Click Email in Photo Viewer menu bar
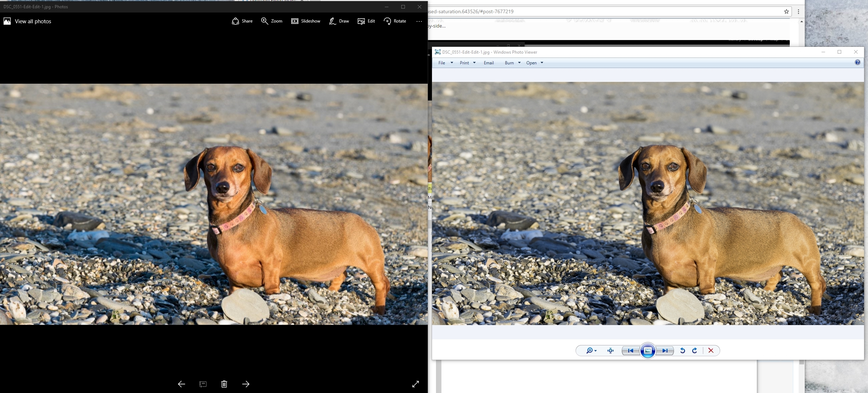This screenshot has width=868, height=393. point(488,63)
